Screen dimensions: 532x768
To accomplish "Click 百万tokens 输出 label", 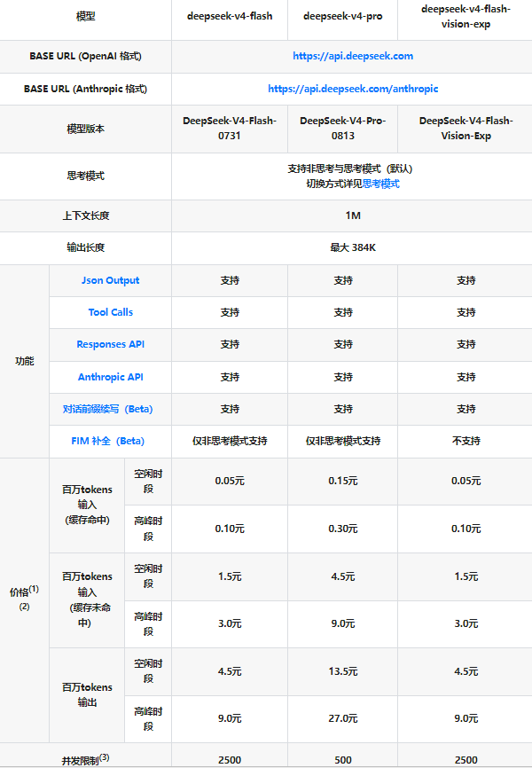I will [x=87, y=694].
